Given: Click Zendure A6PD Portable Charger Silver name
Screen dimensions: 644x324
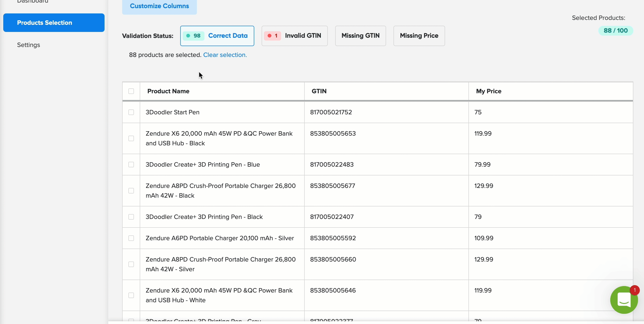Looking at the screenshot, I should tap(220, 238).
